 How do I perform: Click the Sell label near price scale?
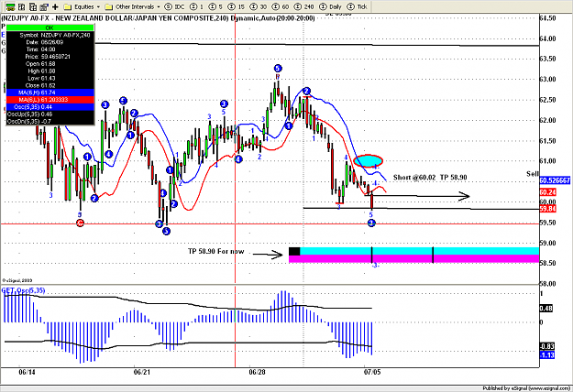click(533, 174)
